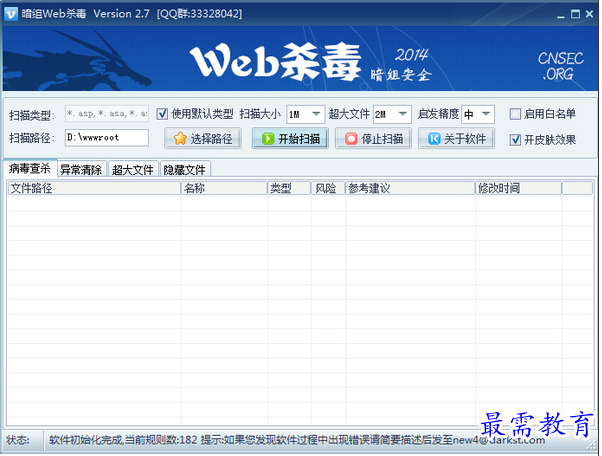
Task: Open the 超大文件 2M dropdown
Action: (x=402, y=114)
